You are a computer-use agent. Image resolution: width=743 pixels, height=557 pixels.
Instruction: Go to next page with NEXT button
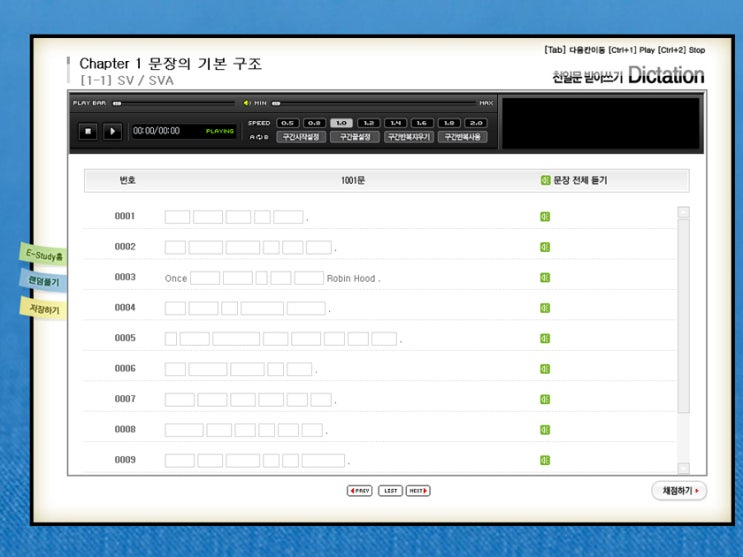coord(418,491)
